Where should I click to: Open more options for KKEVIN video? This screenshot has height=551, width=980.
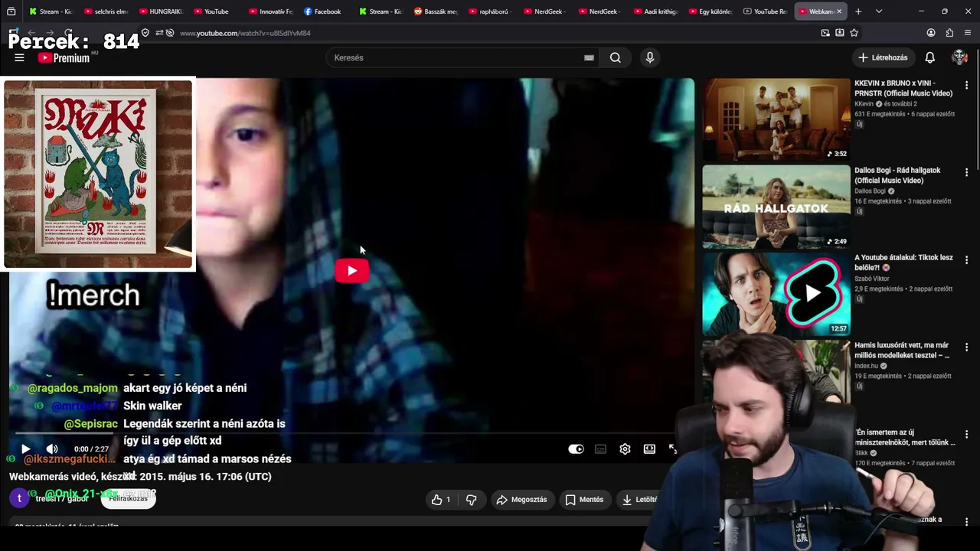966,85
